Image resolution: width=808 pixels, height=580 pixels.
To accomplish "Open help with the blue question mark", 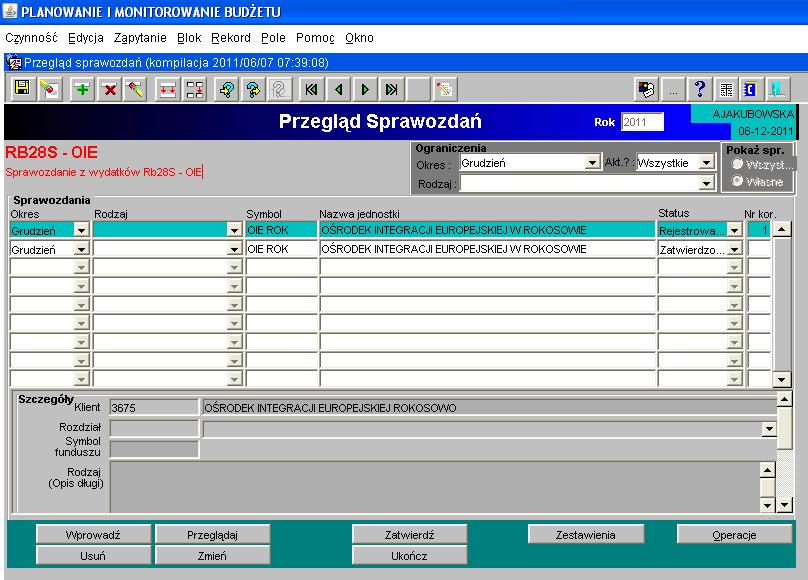I will point(700,90).
